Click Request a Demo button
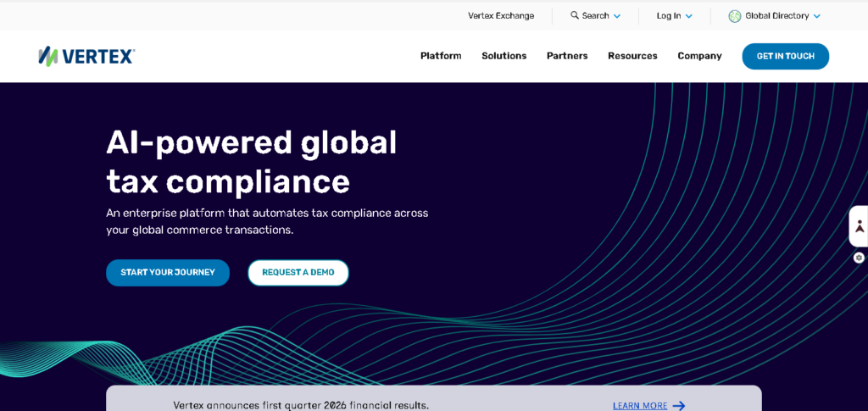This screenshot has height=411, width=868. pyautogui.click(x=298, y=273)
